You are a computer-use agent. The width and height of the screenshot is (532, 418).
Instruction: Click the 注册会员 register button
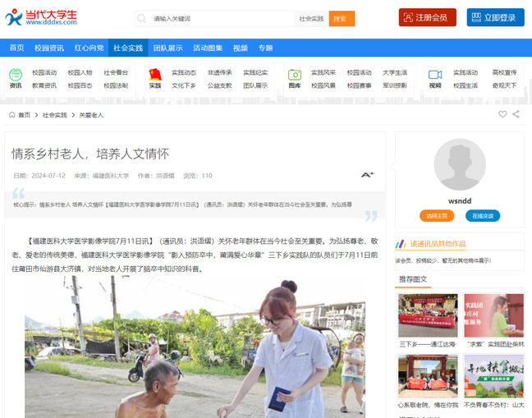tap(427, 17)
